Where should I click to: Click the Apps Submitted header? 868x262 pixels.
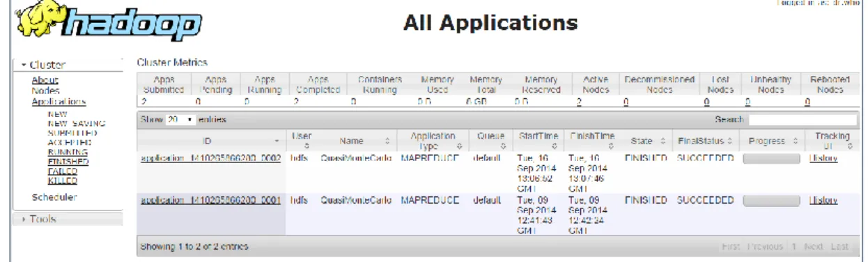(x=164, y=84)
